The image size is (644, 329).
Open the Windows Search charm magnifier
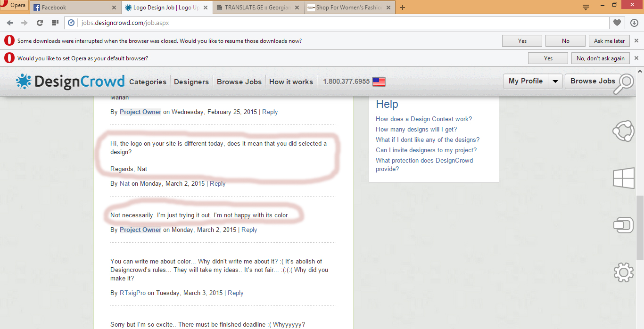[x=623, y=84]
